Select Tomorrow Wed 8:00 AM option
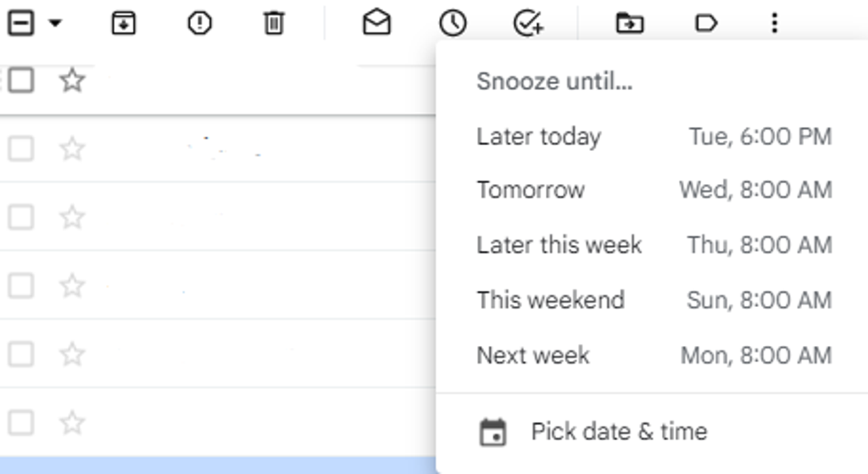The height and width of the screenshot is (474, 868). tap(653, 190)
